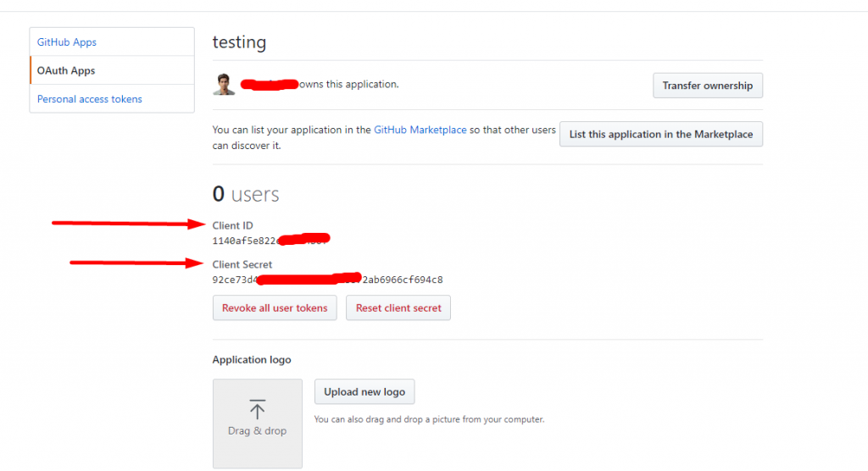
Task: Click the Client Secret label
Action: [x=242, y=264]
